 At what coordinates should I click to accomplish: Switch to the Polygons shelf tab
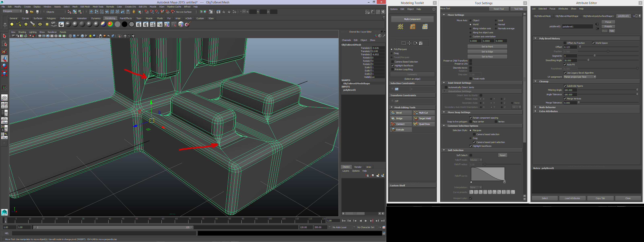(x=51, y=18)
